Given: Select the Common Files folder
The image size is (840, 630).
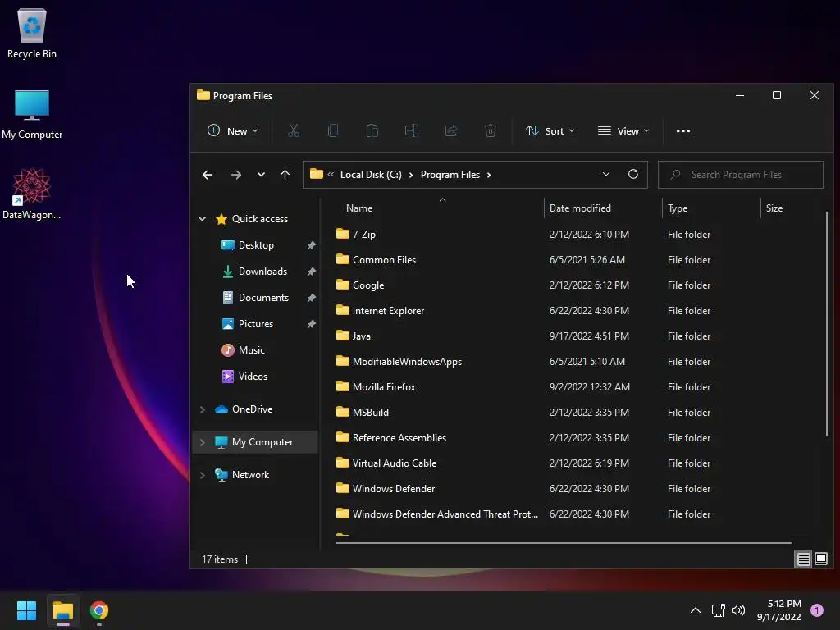Looking at the screenshot, I should (x=573, y=260).
